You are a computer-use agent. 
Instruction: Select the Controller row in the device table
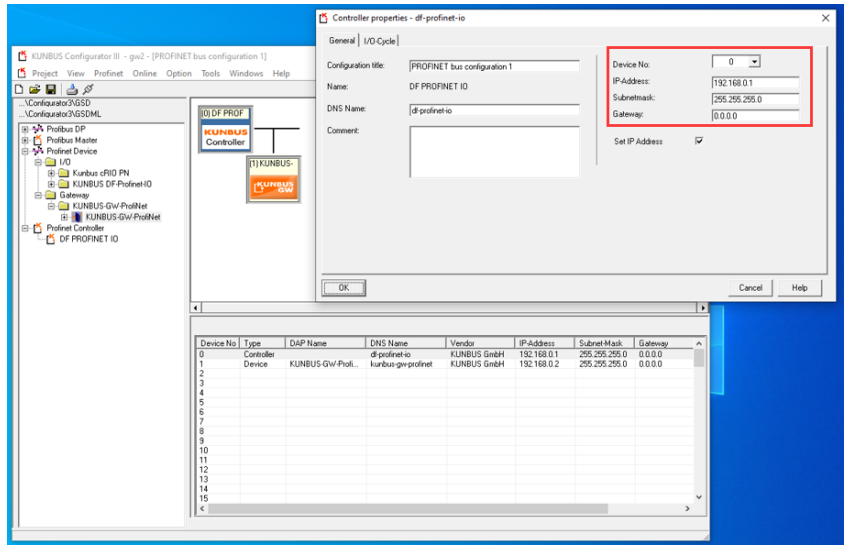[445, 354]
